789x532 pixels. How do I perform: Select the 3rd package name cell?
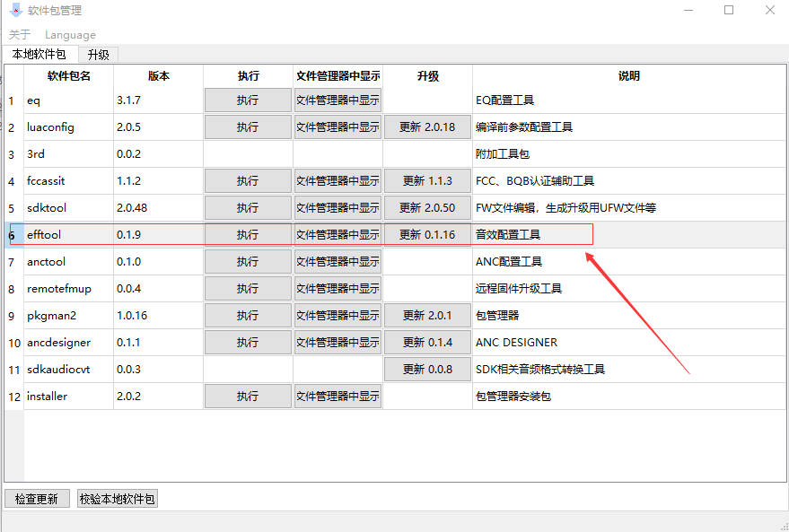(69, 154)
